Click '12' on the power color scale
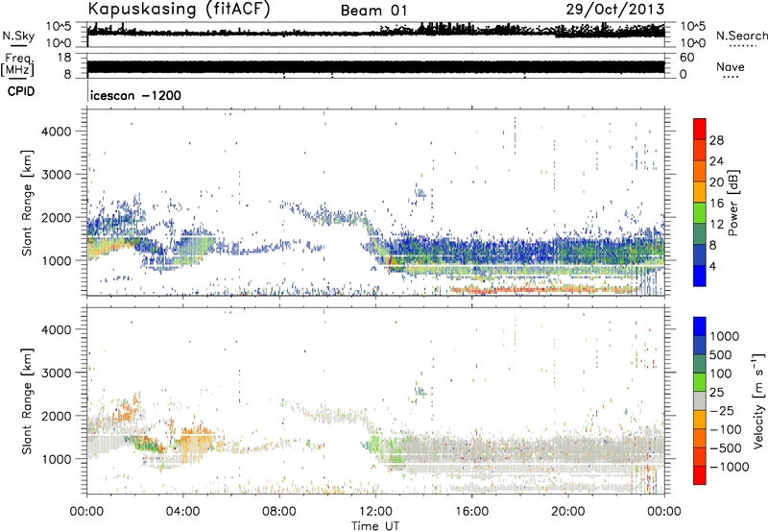This screenshot has height=532, width=768. click(x=716, y=225)
